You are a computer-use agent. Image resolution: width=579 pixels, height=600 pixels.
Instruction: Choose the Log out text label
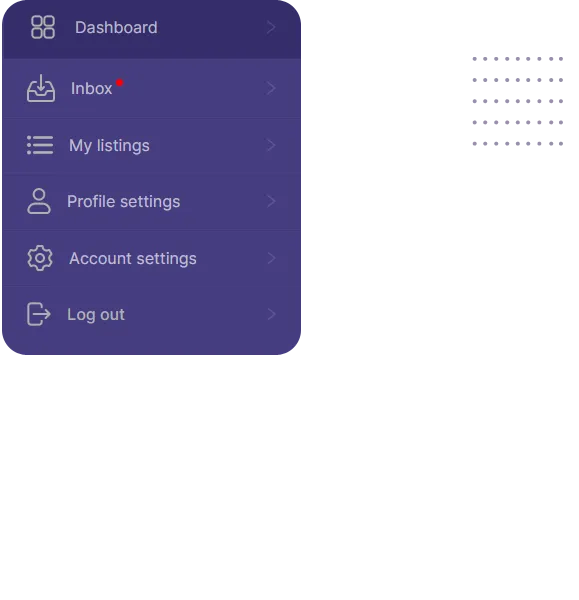click(x=96, y=315)
